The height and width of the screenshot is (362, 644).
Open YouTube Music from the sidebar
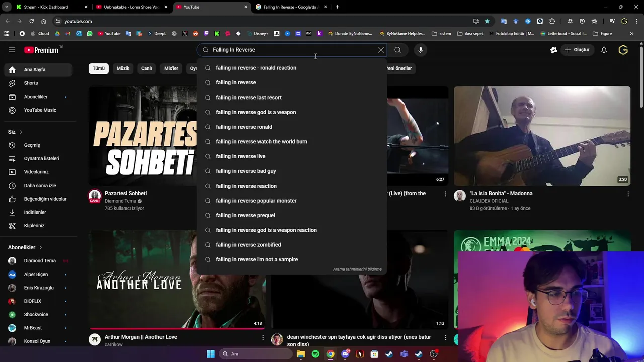39,110
